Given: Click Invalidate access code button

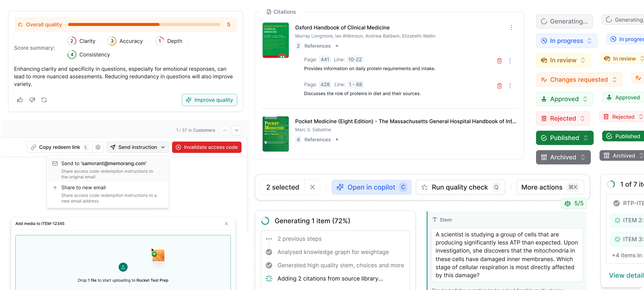Looking at the screenshot, I should click(206, 147).
